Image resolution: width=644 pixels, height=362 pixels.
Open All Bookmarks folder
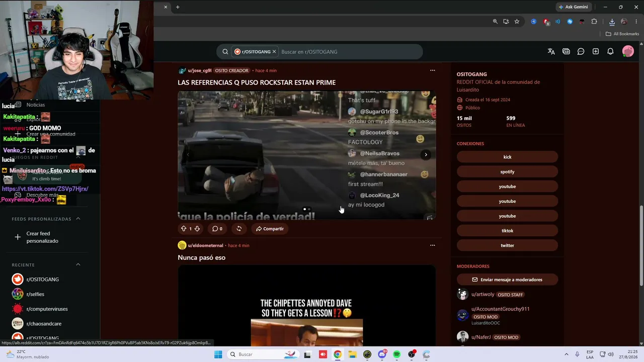tap(622, 34)
